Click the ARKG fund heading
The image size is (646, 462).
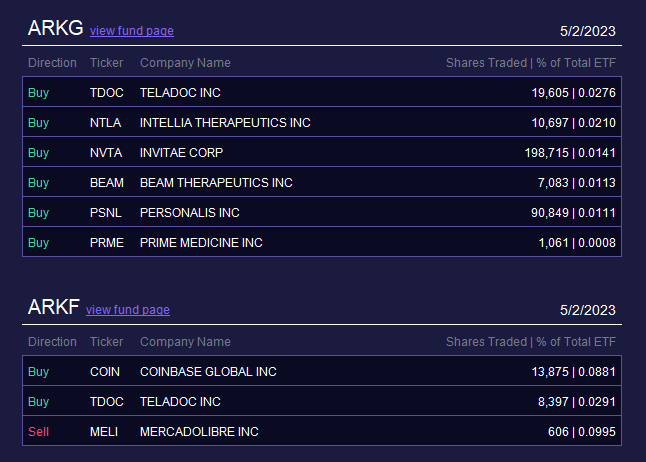tap(55, 28)
